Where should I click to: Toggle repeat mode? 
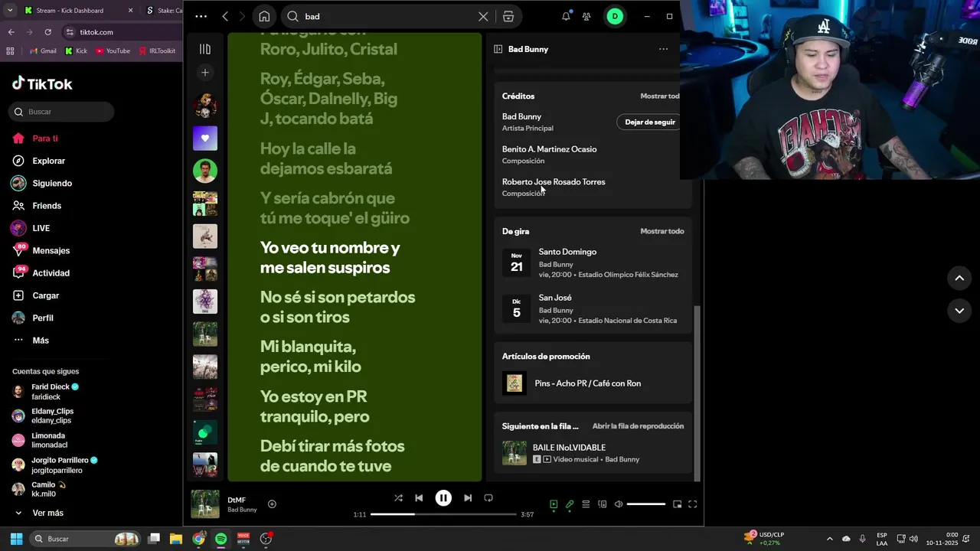tap(488, 498)
